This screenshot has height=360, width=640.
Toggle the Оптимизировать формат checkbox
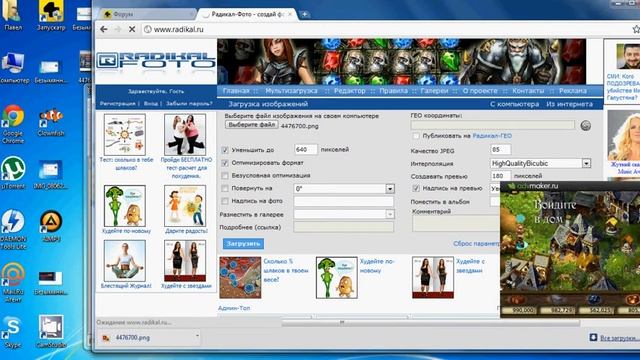(224, 163)
